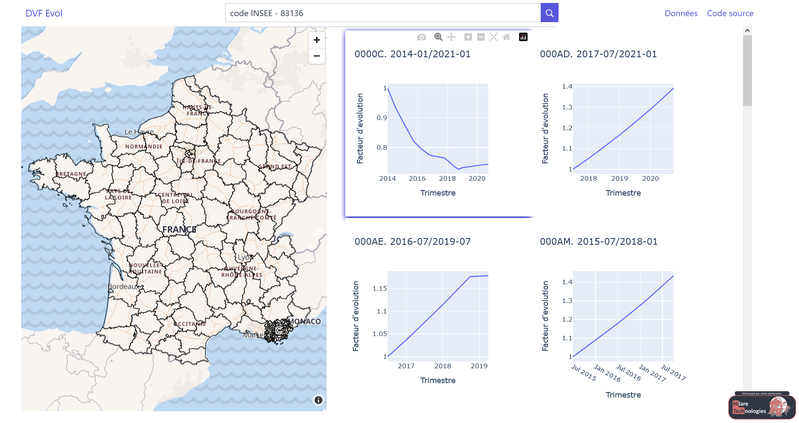Viewport: 799px width, 423px height.
Task: Click scrollbar up arrow
Action: pyautogui.click(x=747, y=31)
